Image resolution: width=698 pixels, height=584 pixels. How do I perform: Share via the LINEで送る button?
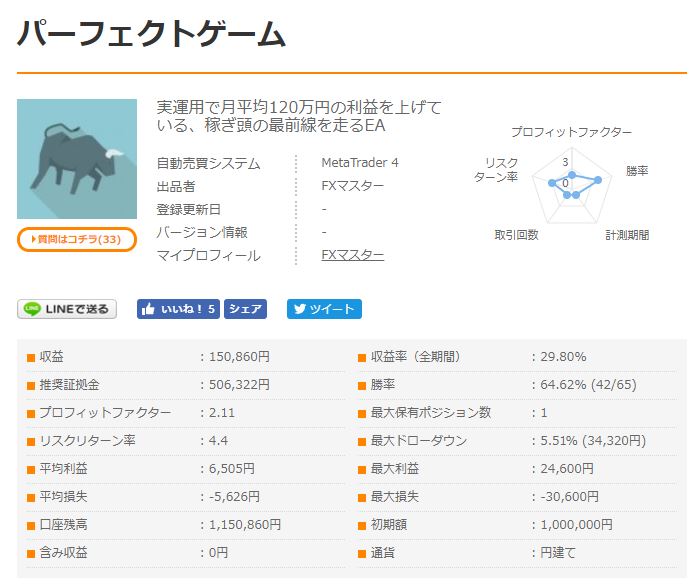(x=67, y=309)
